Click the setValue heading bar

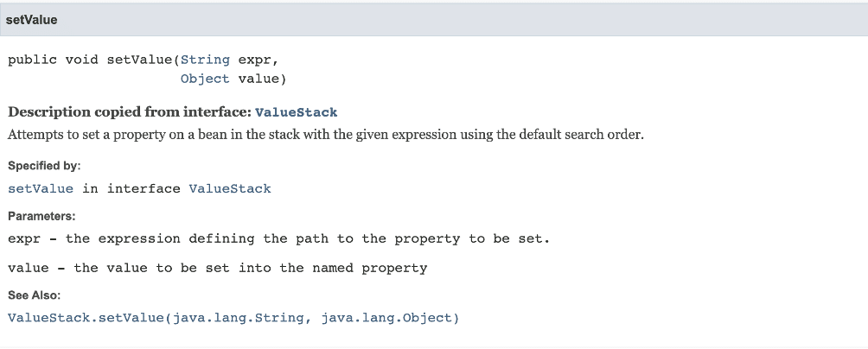[x=434, y=20]
